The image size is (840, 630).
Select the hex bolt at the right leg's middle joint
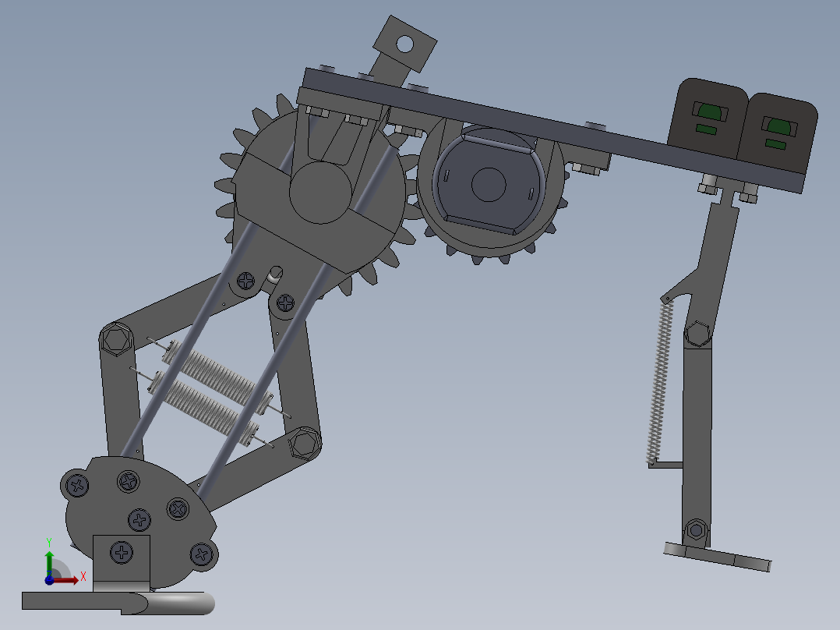[697, 334]
